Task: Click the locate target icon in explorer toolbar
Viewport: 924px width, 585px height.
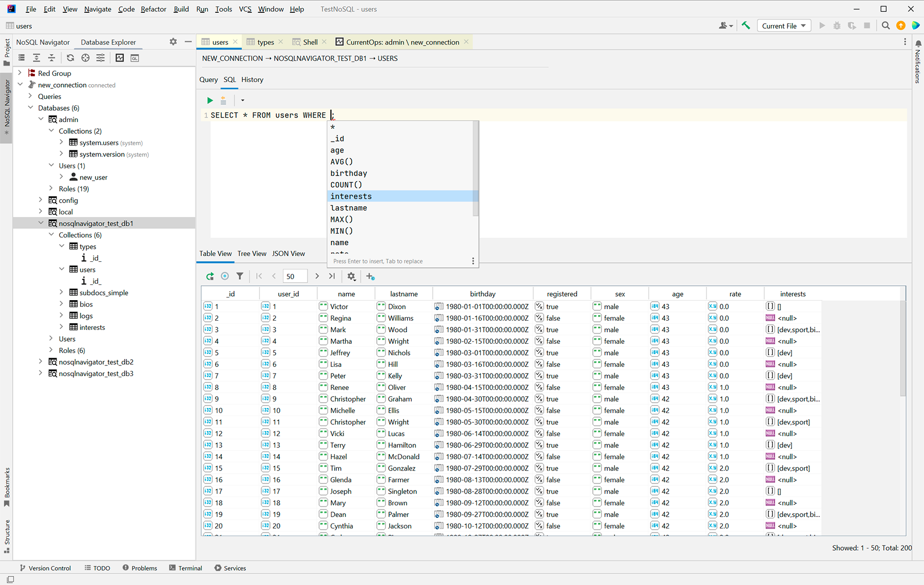Action: (x=85, y=58)
